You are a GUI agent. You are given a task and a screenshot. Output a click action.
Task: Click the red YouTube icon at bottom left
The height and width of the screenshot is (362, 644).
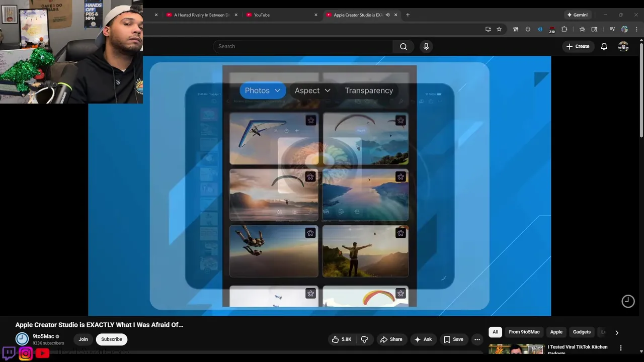[x=42, y=353]
